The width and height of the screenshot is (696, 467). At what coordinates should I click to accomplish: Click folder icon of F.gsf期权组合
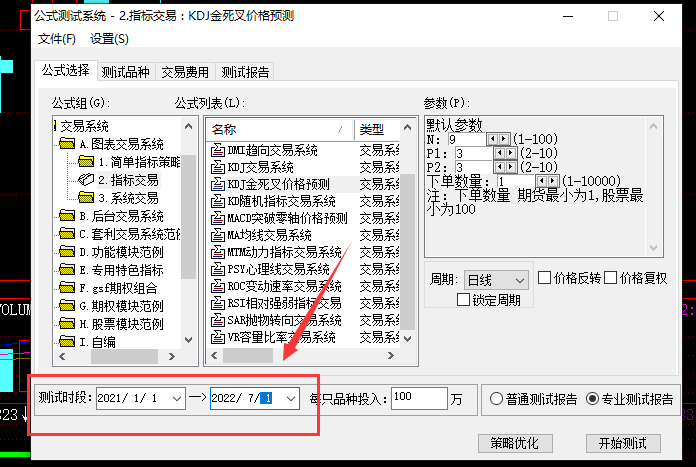click(x=67, y=288)
